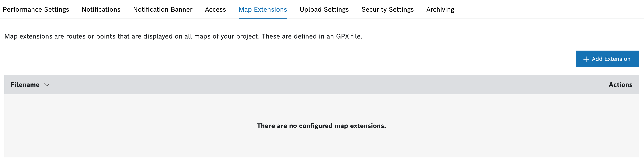
Task: Click the active Map Extensions tab
Action: point(262,9)
